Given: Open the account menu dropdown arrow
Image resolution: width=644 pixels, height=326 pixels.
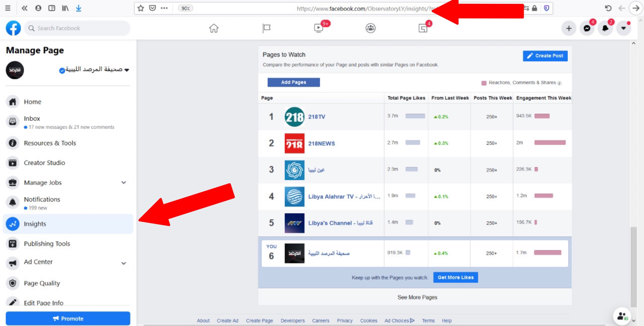Looking at the screenshot, I should click(623, 28).
